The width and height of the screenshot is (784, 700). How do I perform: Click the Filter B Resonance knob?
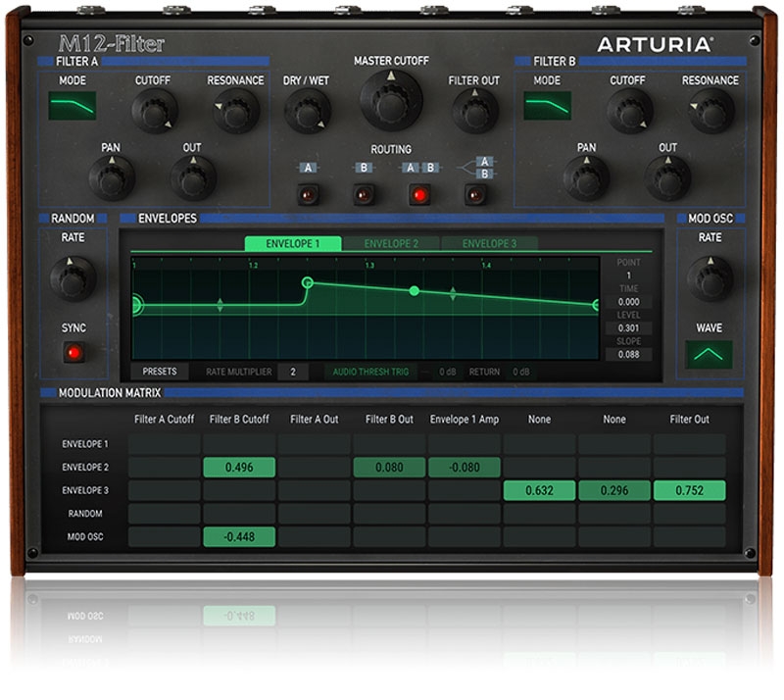coord(711,112)
